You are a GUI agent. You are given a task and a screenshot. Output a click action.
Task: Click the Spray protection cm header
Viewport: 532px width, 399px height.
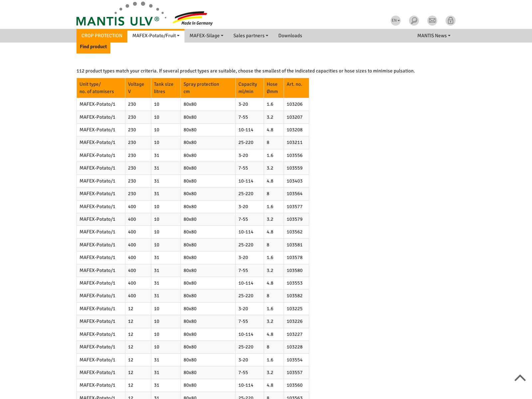[x=208, y=88]
